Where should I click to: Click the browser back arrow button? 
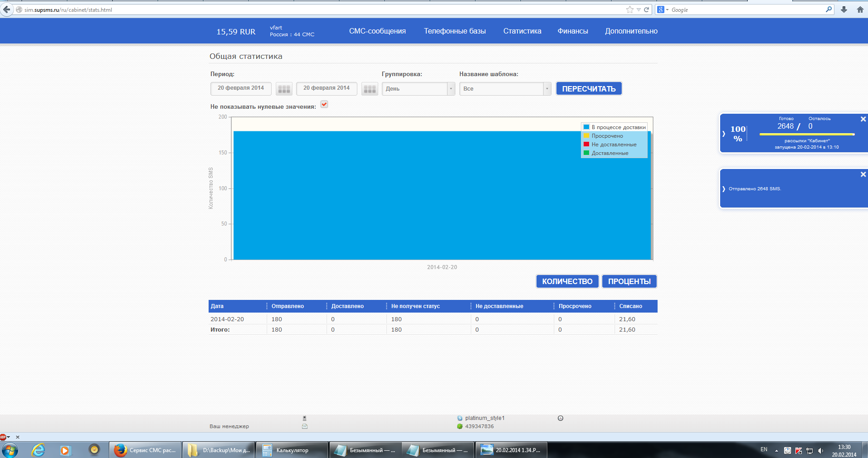click(6, 10)
